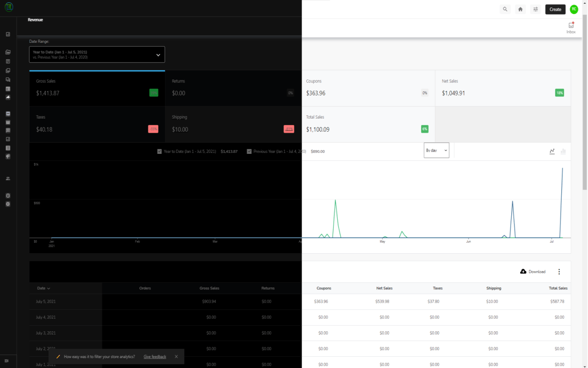588x368 pixels.
Task: Click the $37.80 taxes cell
Action: [434, 301]
